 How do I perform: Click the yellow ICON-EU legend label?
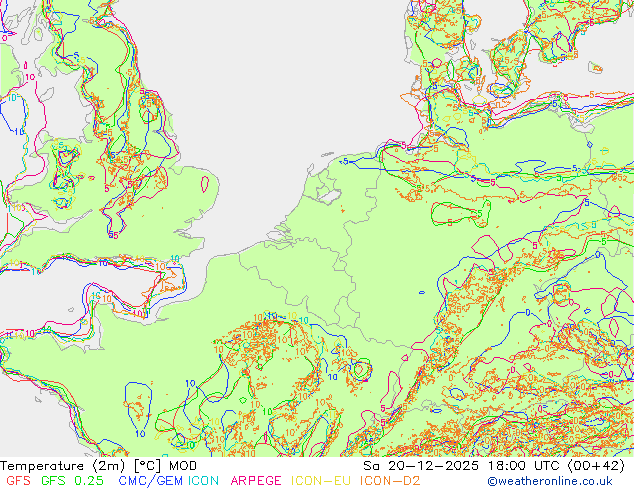321,481
